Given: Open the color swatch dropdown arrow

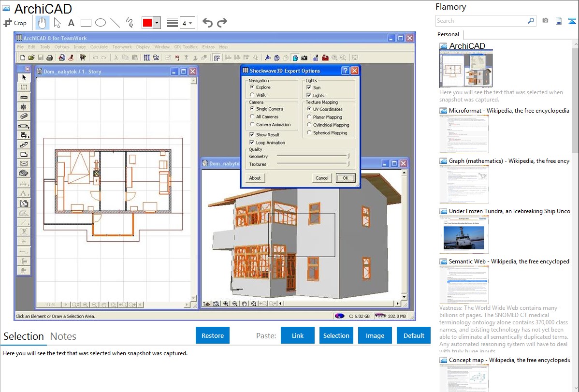Looking at the screenshot, I should pyautogui.click(x=157, y=23).
